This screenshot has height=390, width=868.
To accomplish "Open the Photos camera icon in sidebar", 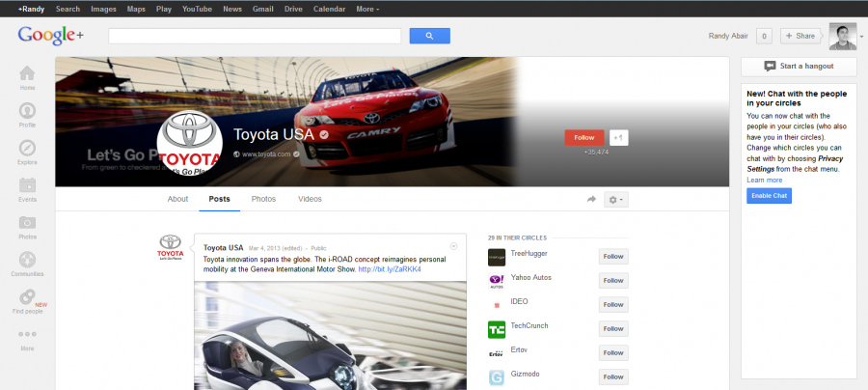I will [27, 223].
